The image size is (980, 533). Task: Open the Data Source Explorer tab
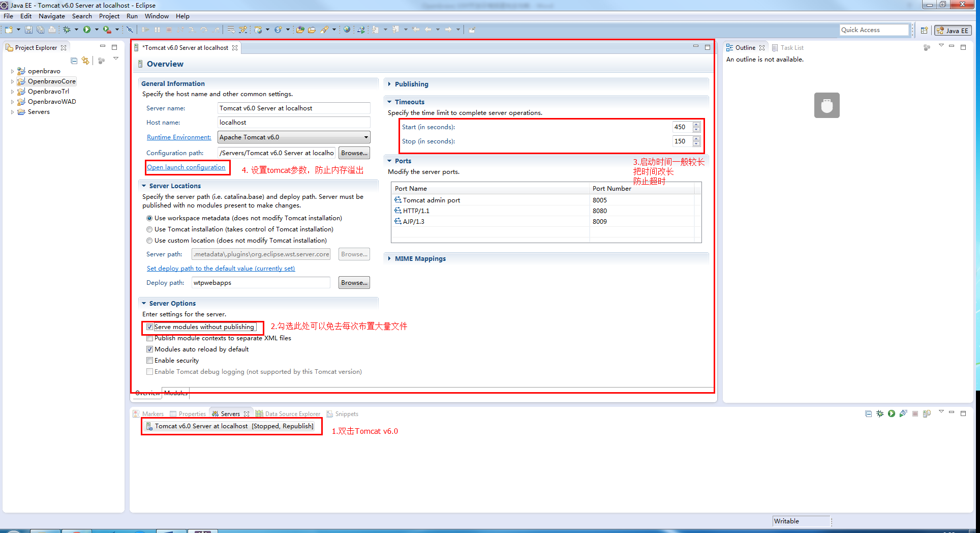tap(288, 414)
